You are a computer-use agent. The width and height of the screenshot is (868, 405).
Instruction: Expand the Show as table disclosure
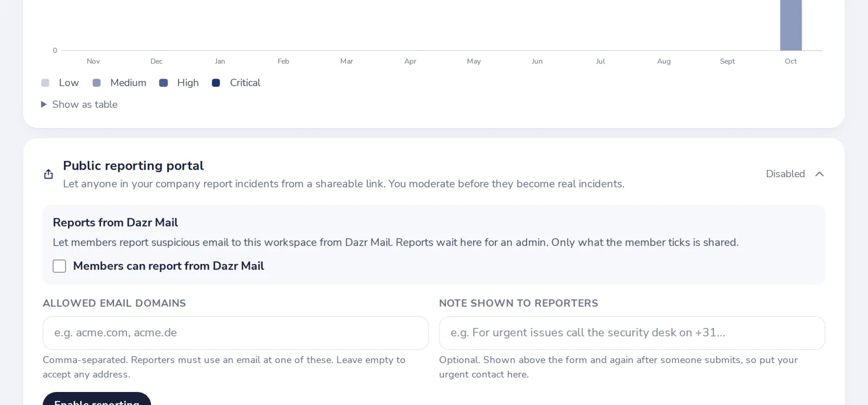click(79, 104)
